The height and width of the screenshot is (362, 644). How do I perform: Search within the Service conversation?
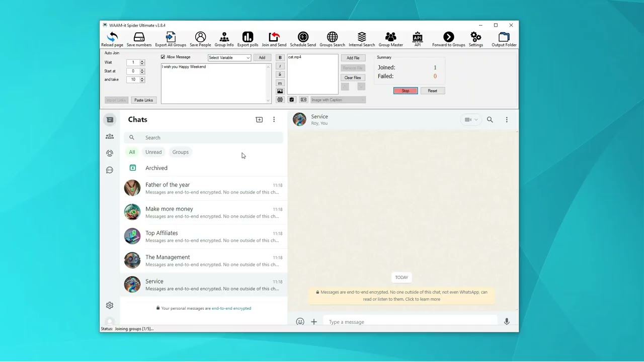[x=490, y=120]
